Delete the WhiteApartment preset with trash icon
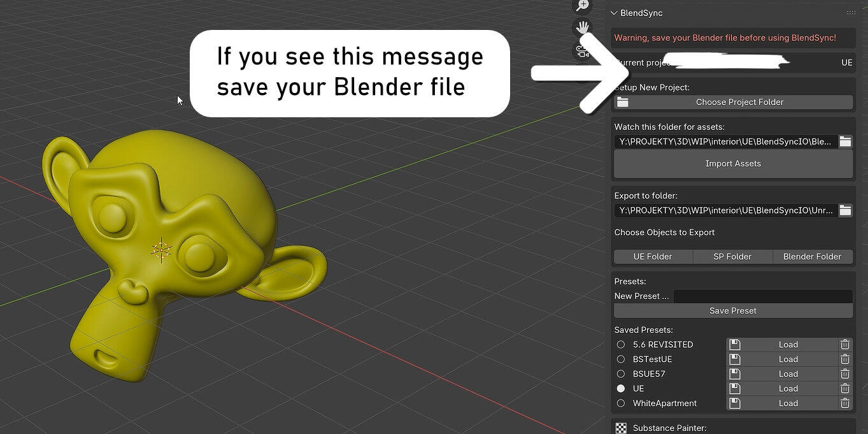Image resolution: width=868 pixels, height=434 pixels. pyautogui.click(x=844, y=403)
